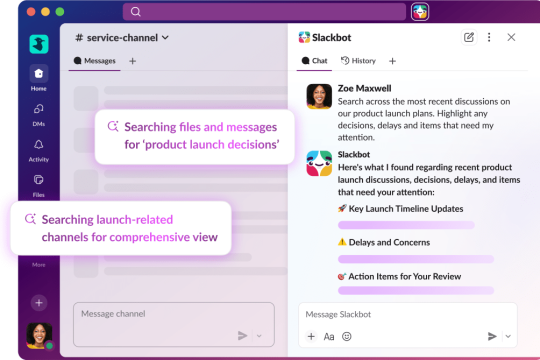Open DMs in the sidebar
This screenshot has width=540, height=360.
pyautogui.click(x=39, y=115)
